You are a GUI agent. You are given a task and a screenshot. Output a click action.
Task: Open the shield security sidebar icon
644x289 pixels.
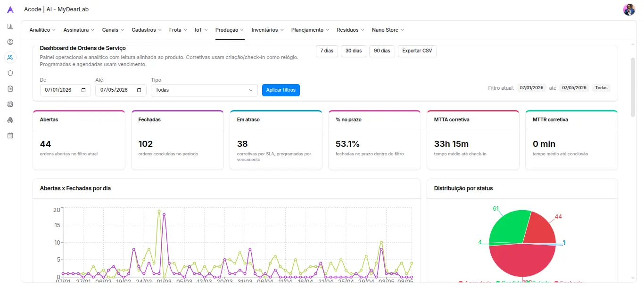pos(10,73)
